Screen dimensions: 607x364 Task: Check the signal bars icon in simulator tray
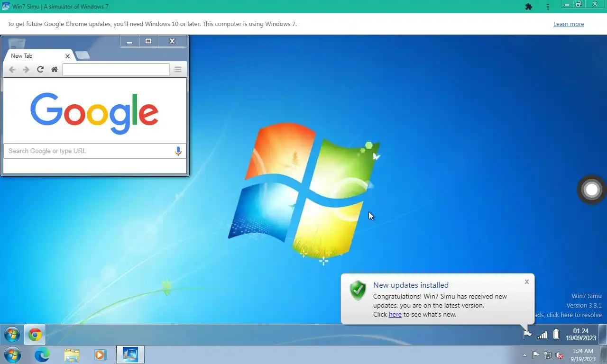(542, 335)
